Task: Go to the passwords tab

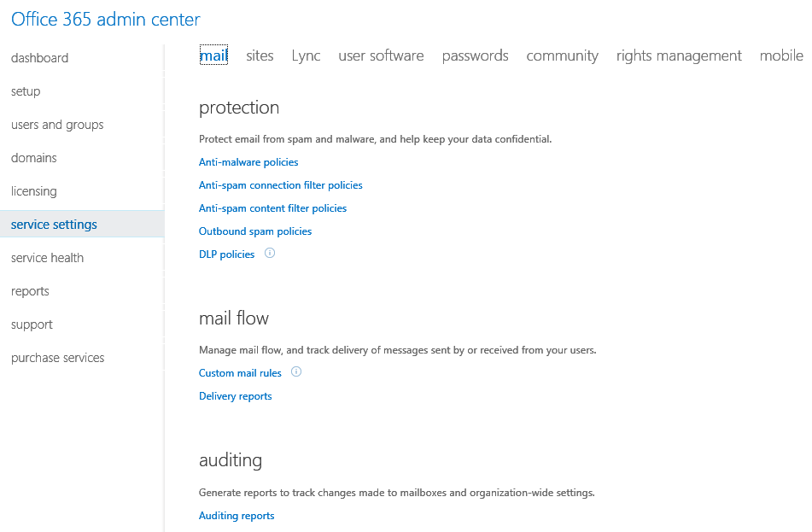Action: pyautogui.click(x=475, y=56)
